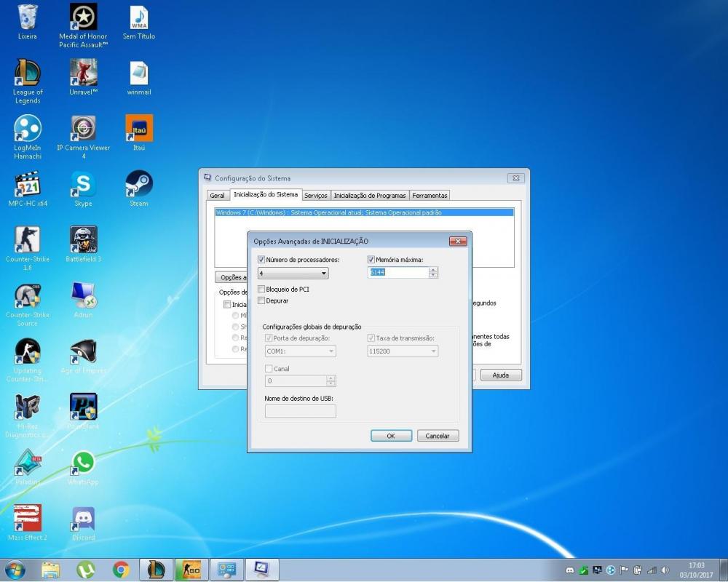Switch to Inicialização do Sistema tab
This screenshot has width=728, height=582.
coord(266,194)
